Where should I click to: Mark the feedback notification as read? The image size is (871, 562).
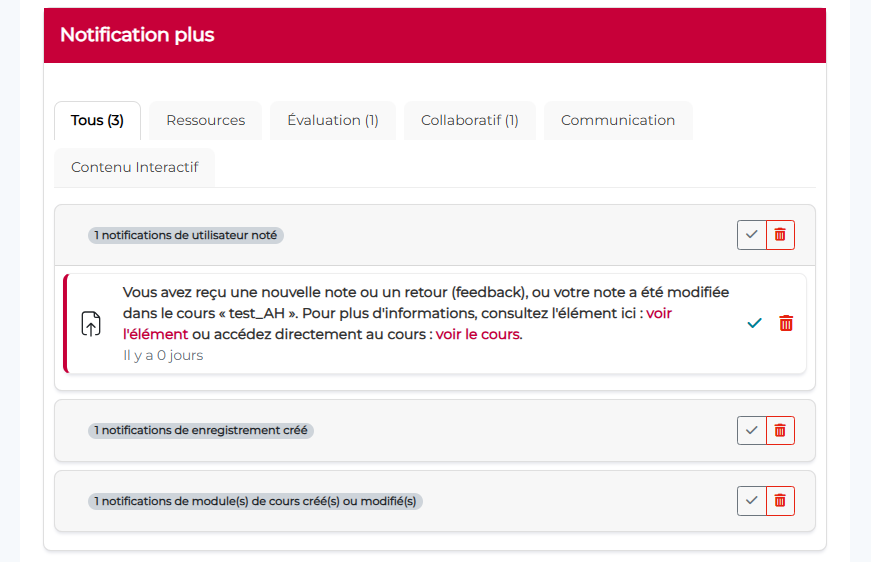[x=754, y=323]
